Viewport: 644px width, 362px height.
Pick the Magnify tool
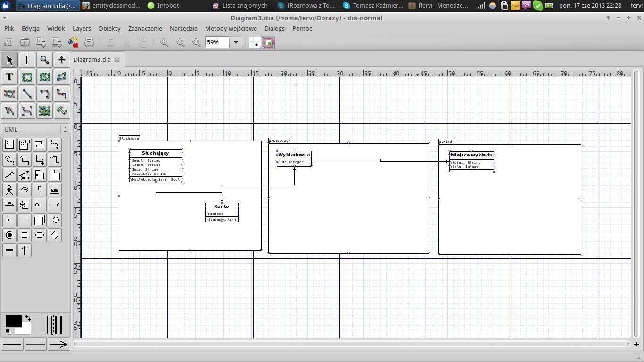tap(44, 60)
